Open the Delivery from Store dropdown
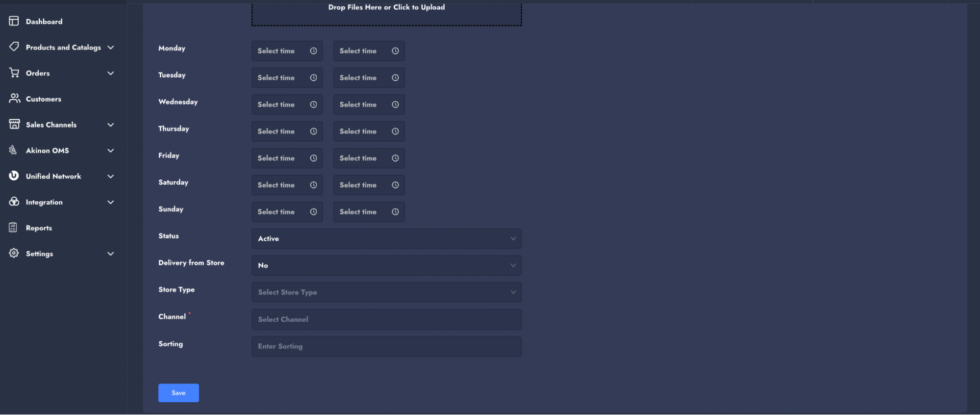The image size is (980, 415). tap(386, 265)
